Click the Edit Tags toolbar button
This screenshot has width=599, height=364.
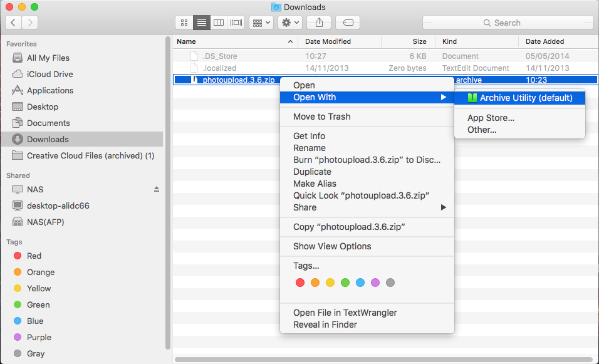(x=347, y=23)
